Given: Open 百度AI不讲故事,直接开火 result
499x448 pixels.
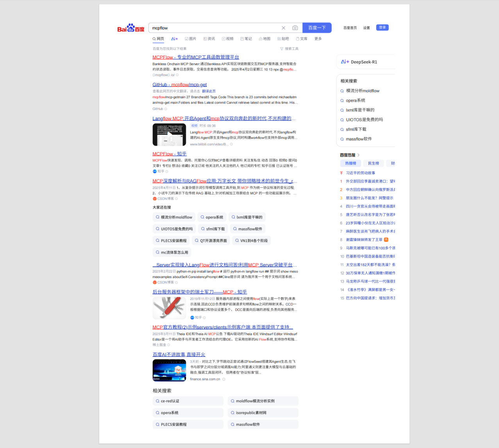Looking at the screenshot, I should tap(179, 355).
